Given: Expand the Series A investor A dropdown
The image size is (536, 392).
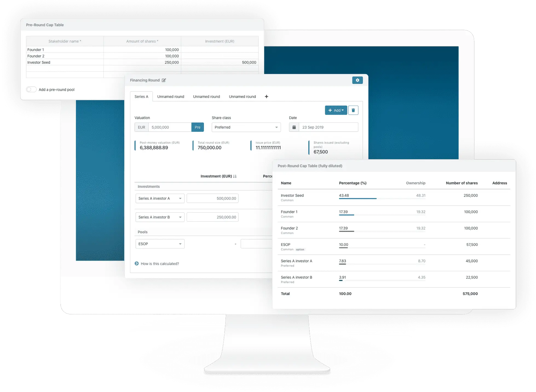Looking at the screenshot, I should (180, 198).
